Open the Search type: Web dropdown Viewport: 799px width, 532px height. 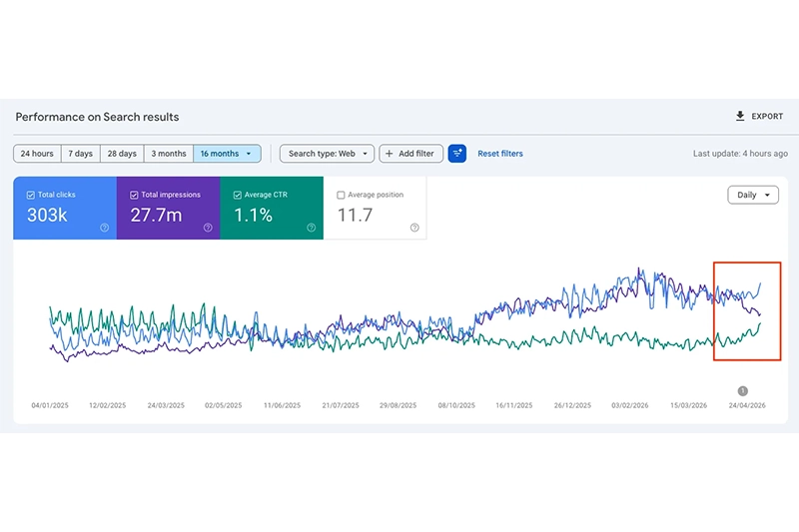[x=327, y=154]
